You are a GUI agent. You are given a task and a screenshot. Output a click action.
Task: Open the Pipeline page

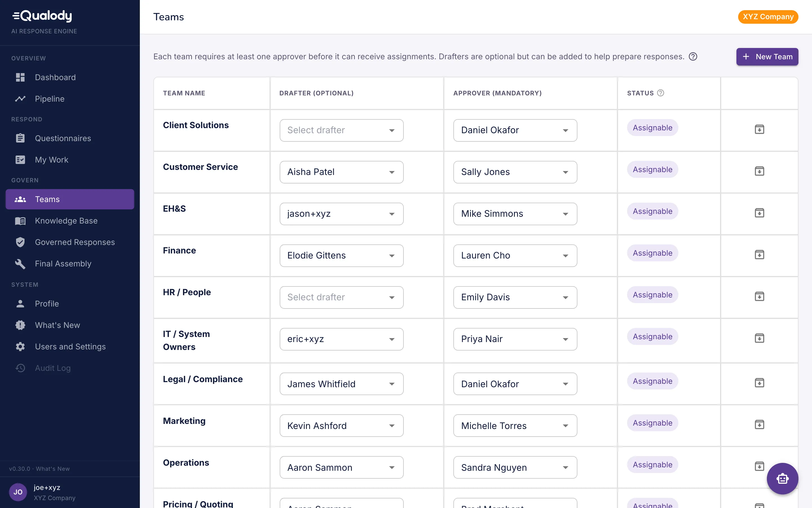(x=70, y=99)
